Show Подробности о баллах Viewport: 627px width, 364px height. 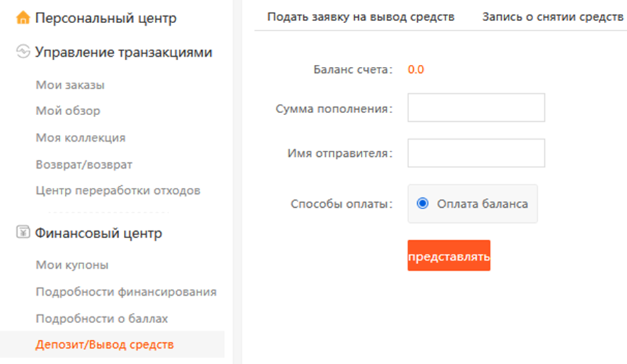click(102, 318)
